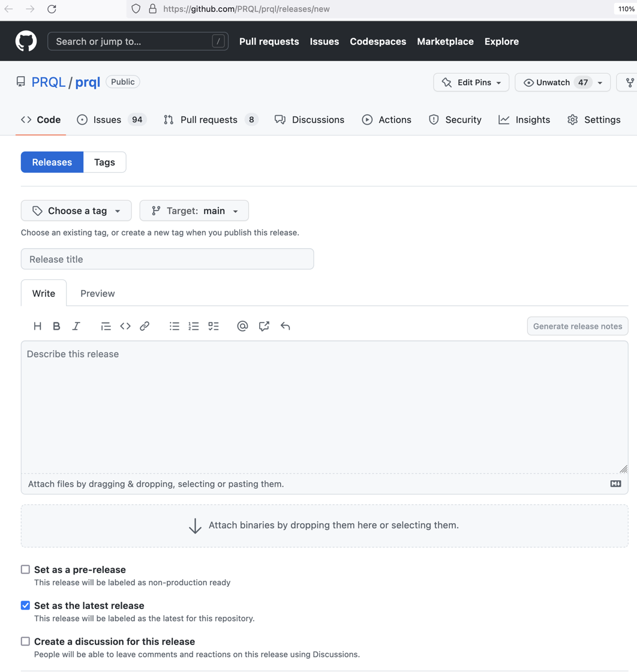637x672 pixels.
Task: Click the repository icon beside PRQL
Action: click(20, 82)
